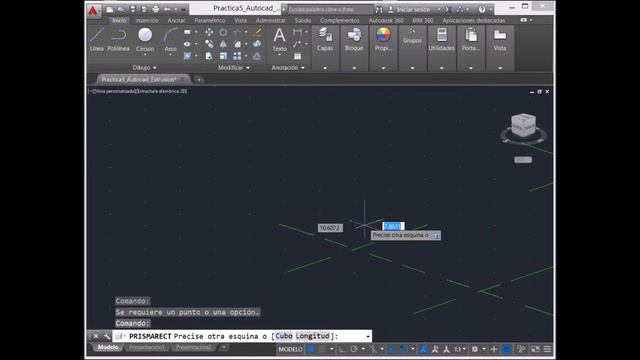Open the status bar customization menu icon
The image size is (640, 360).
tap(547, 349)
